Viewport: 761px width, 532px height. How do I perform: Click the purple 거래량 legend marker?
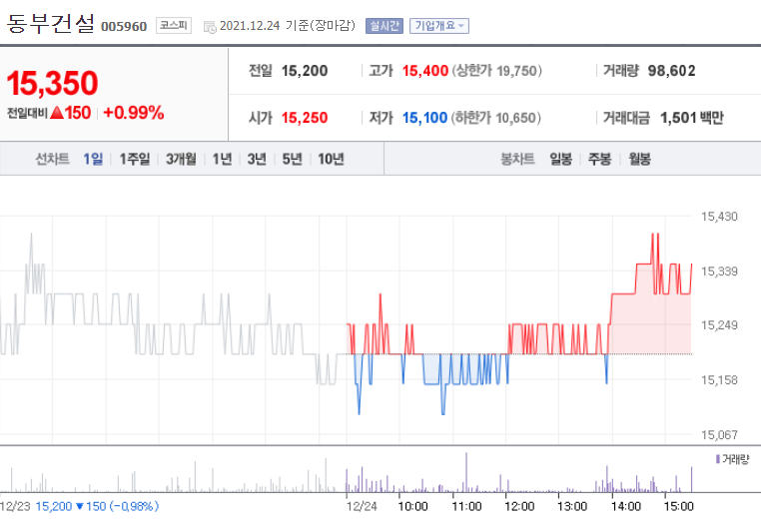[x=718, y=459]
